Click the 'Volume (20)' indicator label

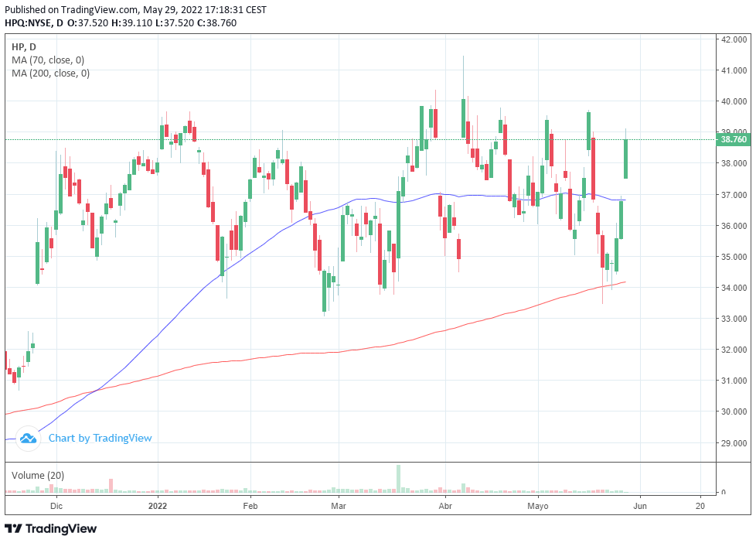[38, 476]
